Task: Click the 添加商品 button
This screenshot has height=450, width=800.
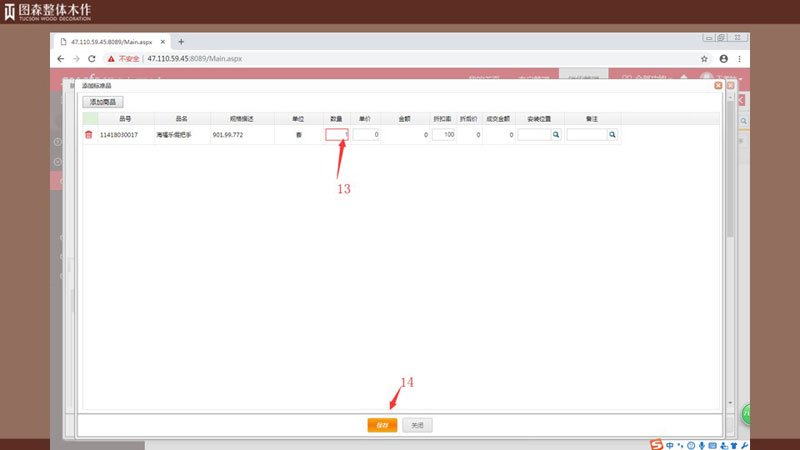Action: point(103,102)
